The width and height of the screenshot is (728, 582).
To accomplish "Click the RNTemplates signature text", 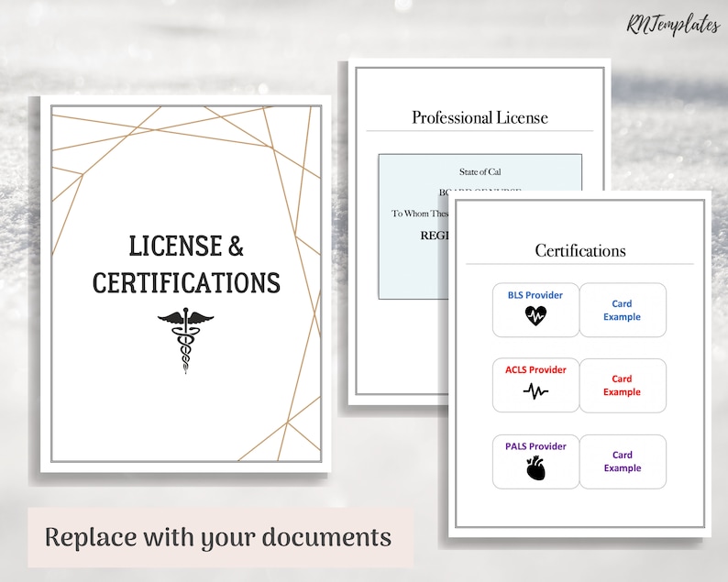I will point(672,25).
